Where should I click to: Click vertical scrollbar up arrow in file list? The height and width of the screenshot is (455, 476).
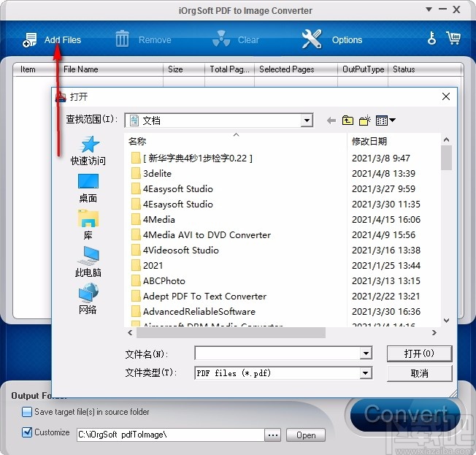pyautogui.click(x=446, y=139)
